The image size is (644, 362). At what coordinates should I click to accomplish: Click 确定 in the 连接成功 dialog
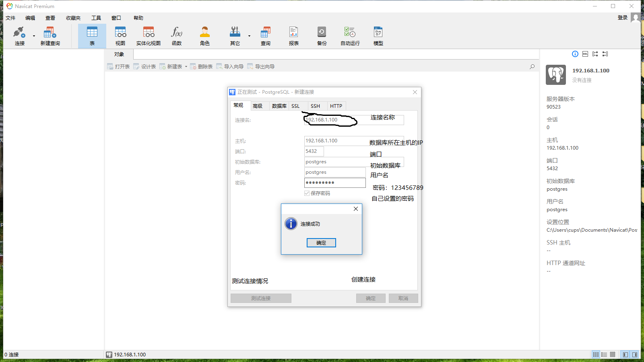point(321,243)
